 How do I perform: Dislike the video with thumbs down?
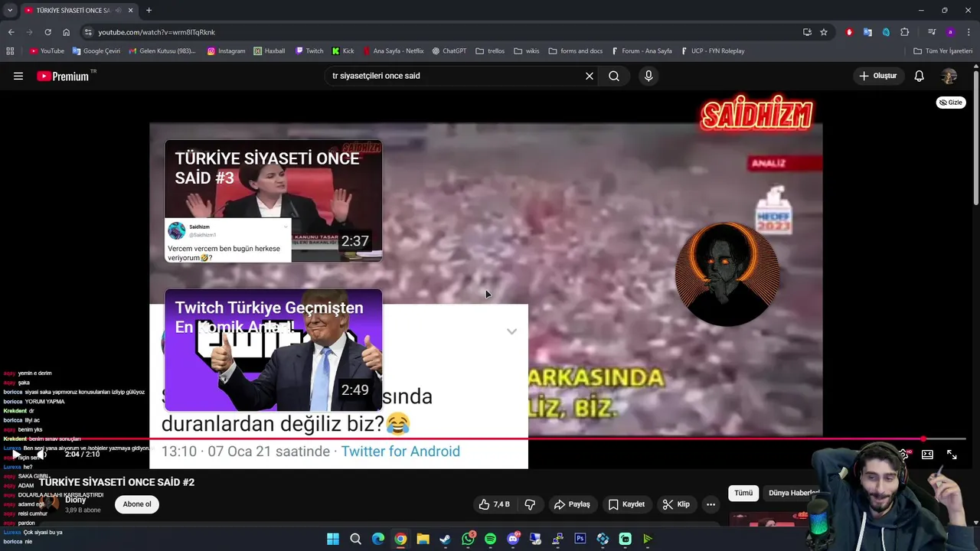(530, 504)
